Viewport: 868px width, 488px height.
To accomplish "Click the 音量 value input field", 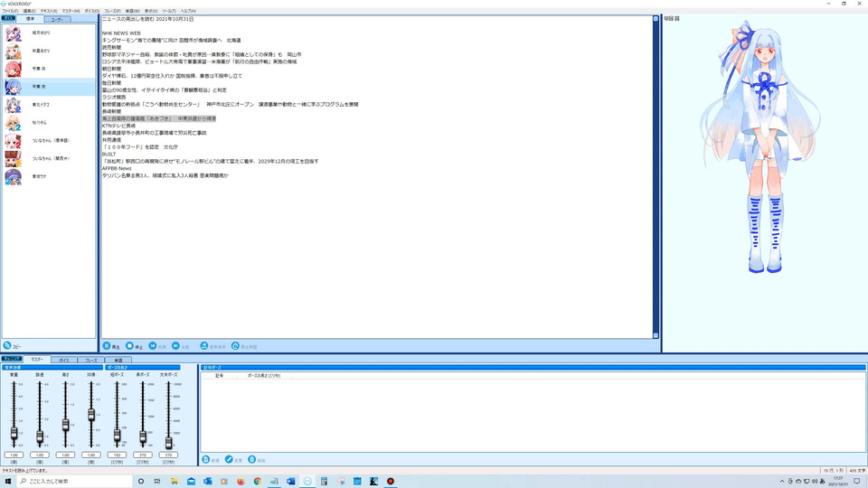I will (14, 455).
